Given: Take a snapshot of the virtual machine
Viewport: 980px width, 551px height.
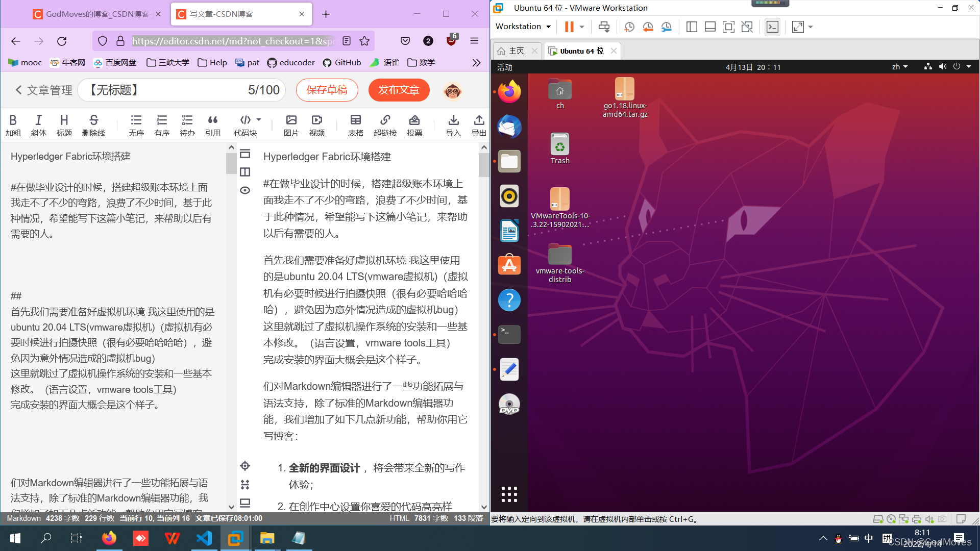Looking at the screenshot, I should [629, 27].
